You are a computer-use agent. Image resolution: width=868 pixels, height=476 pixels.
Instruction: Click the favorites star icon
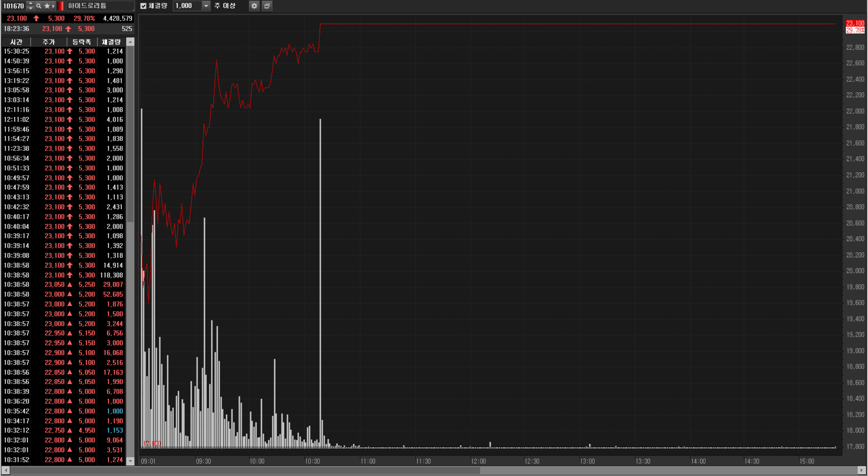point(47,6)
